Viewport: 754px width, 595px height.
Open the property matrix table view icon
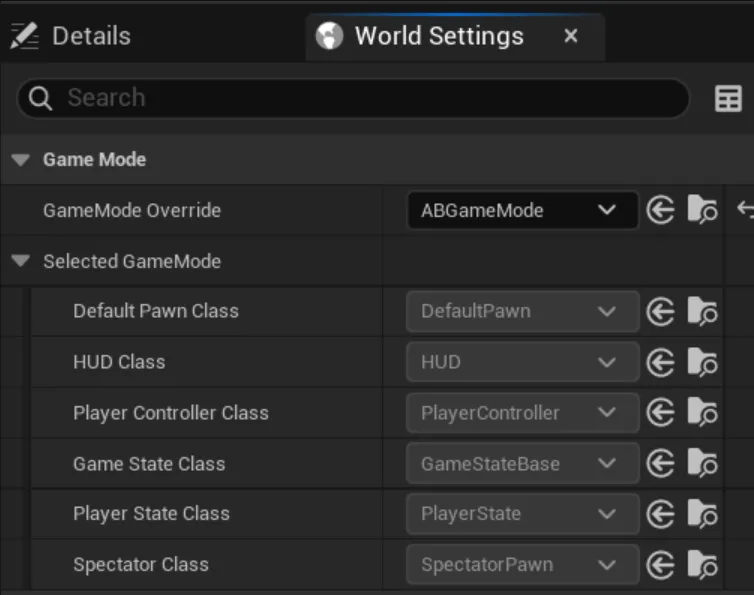(x=728, y=98)
